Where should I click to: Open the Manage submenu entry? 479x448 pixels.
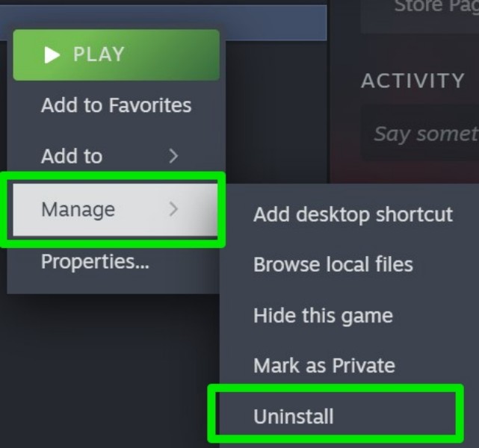click(x=78, y=209)
